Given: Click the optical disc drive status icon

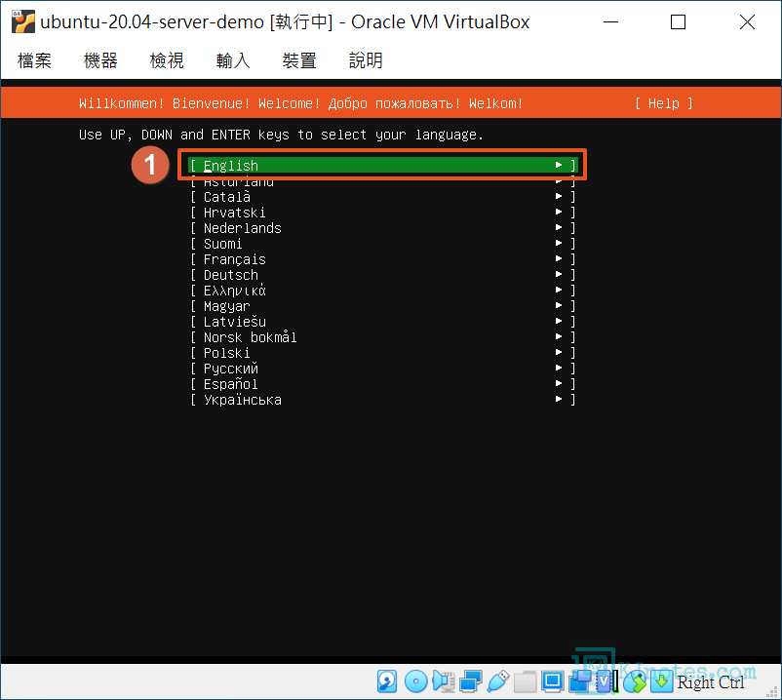Looking at the screenshot, I should [416, 681].
